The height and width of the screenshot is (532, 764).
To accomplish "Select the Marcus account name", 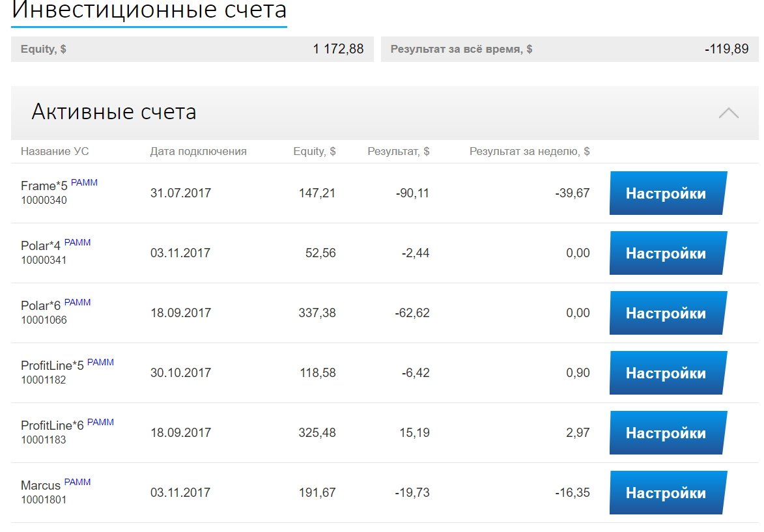I will (40, 486).
